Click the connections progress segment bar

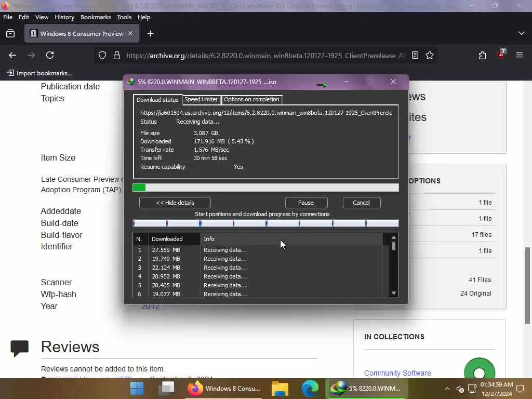[x=265, y=223]
